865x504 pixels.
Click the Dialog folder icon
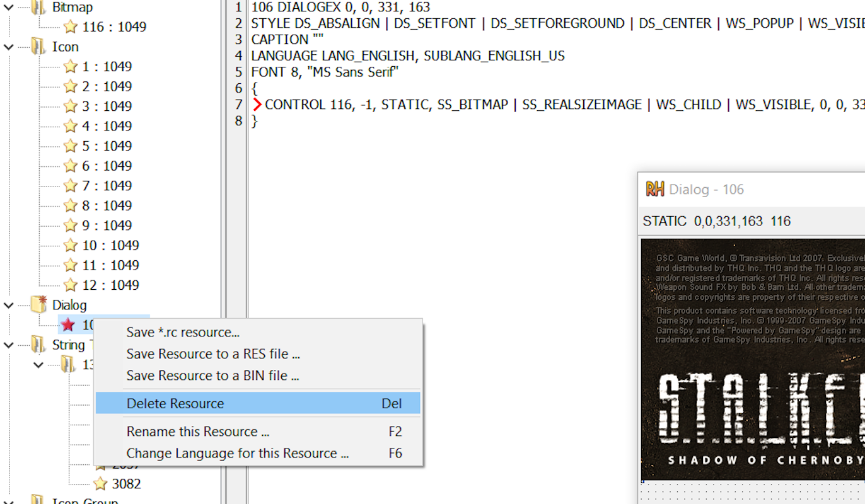[x=38, y=304]
